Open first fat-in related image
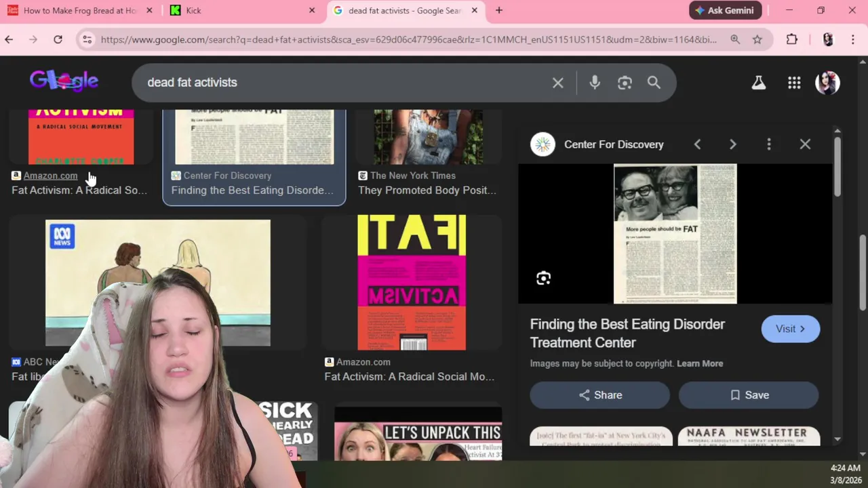The width and height of the screenshot is (868, 488). (x=601, y=436)
